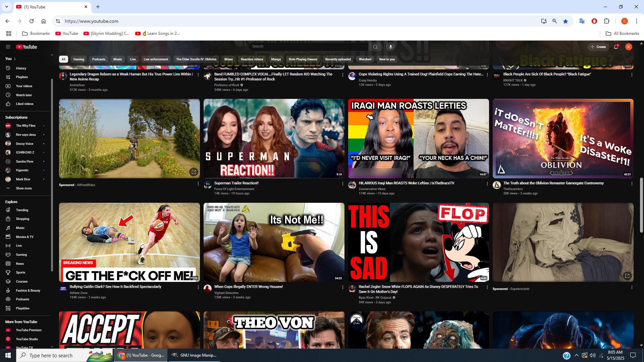The width and height of the screenshot is (644, 362).
Task: Open options menu for When Cops Illegally ENTER video
Action: (x=342, y=287)
